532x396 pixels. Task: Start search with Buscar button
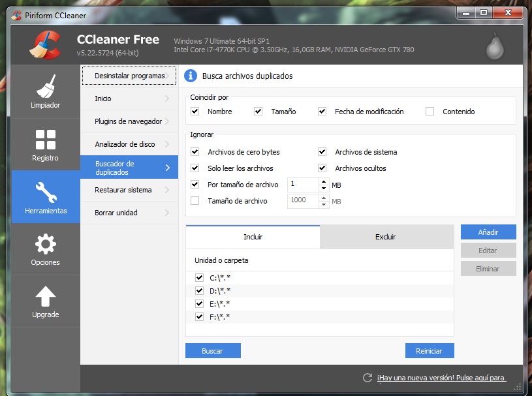[x=213, y=351]
